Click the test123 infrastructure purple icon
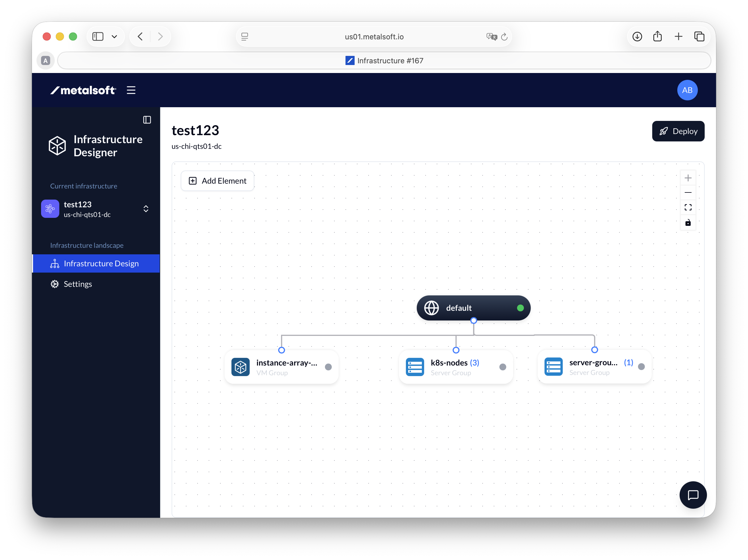 (x=50, y=209)
